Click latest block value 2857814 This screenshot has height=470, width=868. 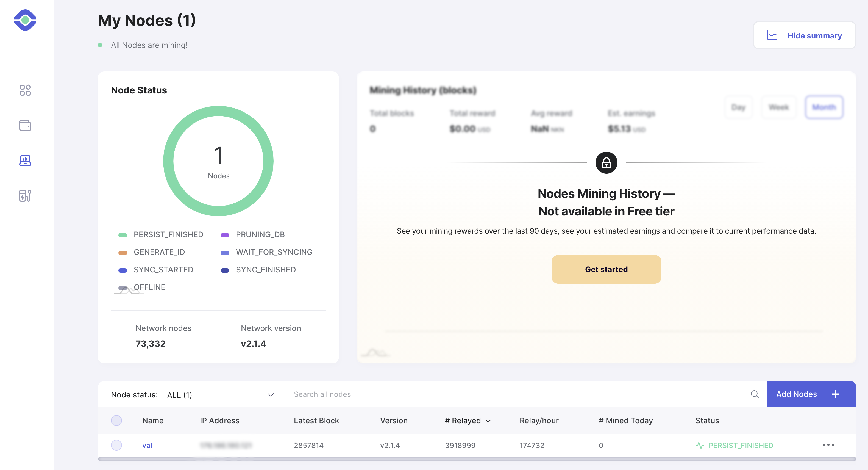point(308,445)
